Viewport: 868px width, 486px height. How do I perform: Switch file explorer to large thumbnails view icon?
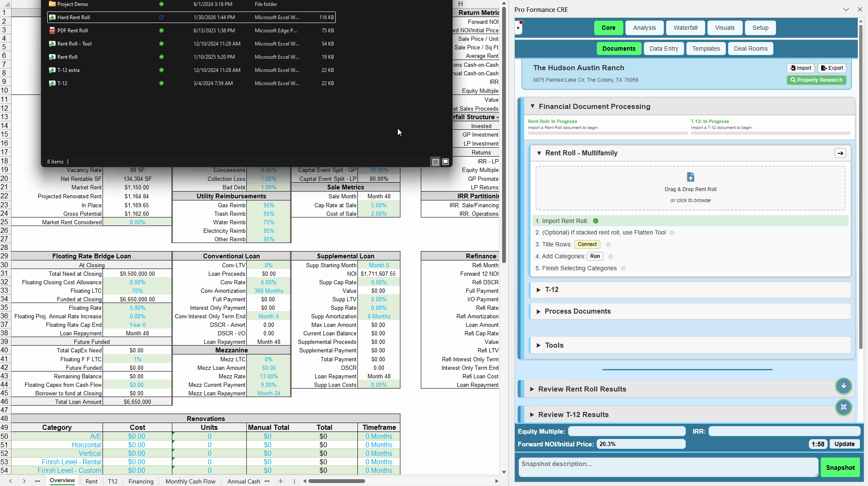point(445,162)
